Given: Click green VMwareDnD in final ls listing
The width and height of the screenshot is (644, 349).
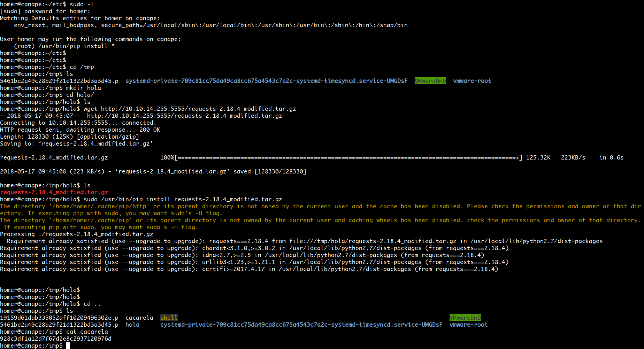Looking at the screenshot, I should pyautogui.click(x=465, y=318).
